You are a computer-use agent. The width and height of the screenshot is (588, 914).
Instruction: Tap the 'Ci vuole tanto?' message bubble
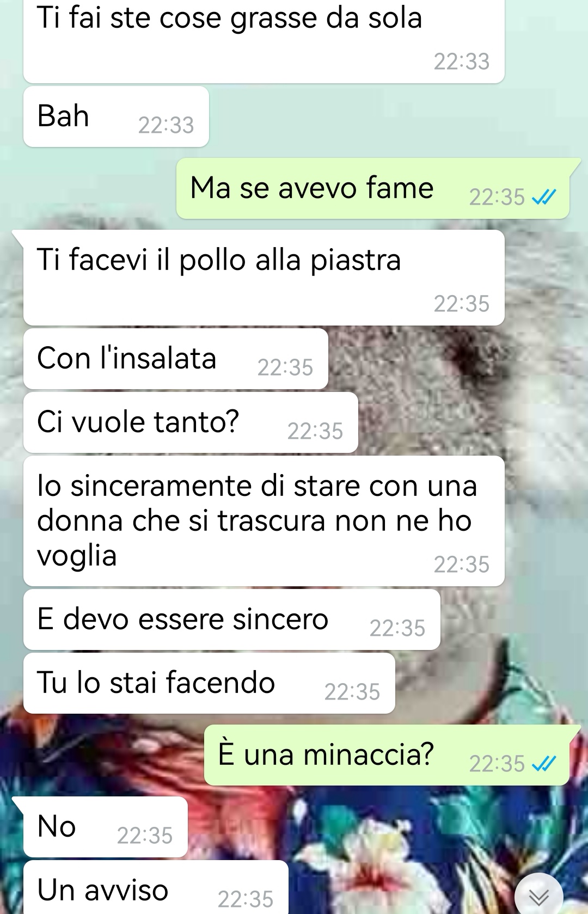191,422
